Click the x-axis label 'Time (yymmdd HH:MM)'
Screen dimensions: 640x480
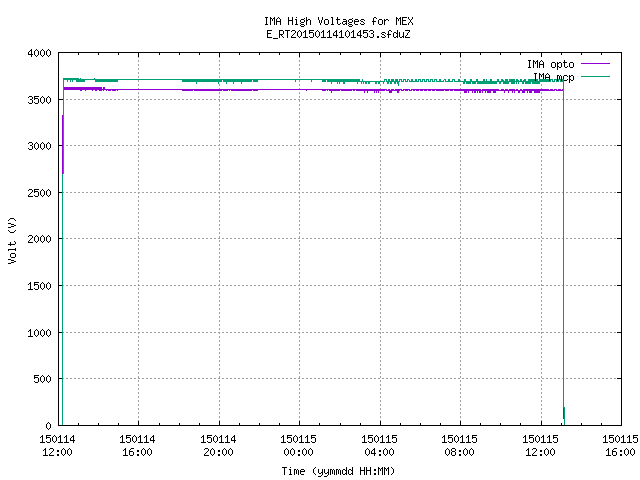point(338,471)
